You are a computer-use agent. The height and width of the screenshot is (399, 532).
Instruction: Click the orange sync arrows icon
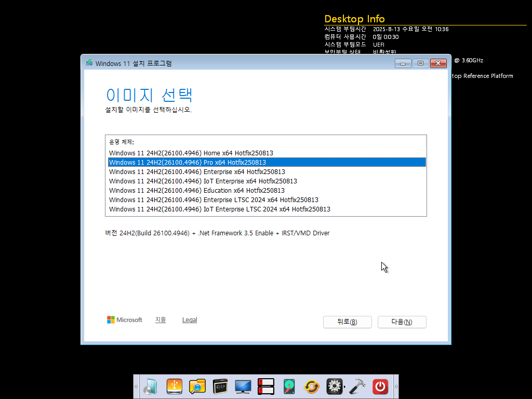312,387
